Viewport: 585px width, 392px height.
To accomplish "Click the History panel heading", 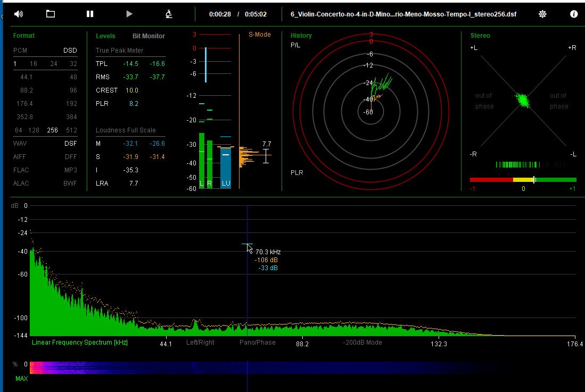I will pos(301,36).
